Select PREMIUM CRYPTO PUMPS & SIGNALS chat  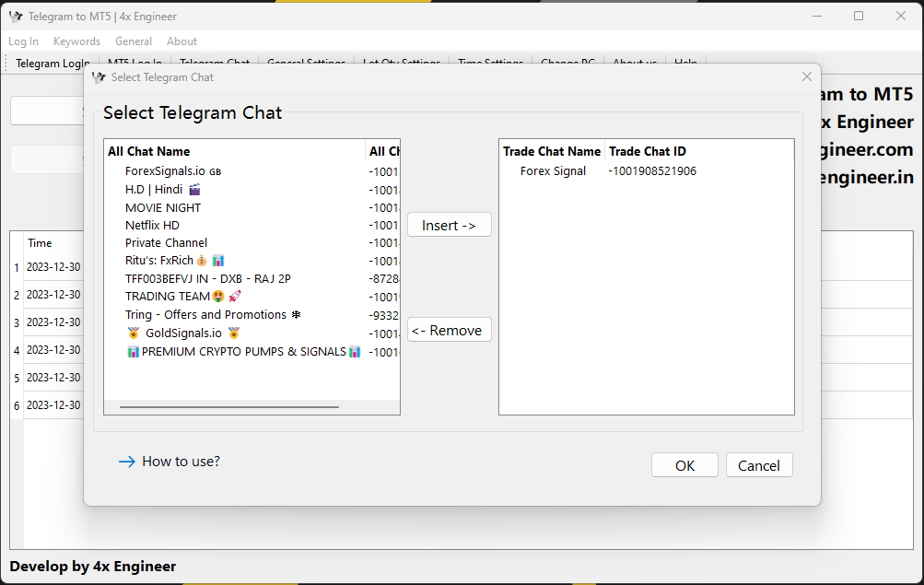[x=243, y=352]
